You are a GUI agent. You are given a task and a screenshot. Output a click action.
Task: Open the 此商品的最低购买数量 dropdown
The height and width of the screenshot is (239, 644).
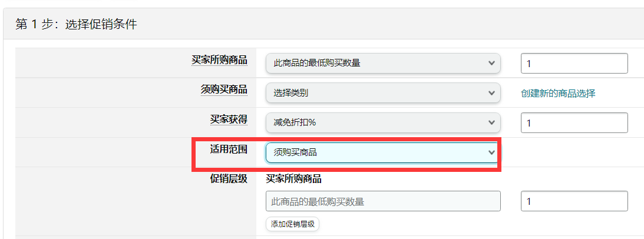tap(383, 63)
